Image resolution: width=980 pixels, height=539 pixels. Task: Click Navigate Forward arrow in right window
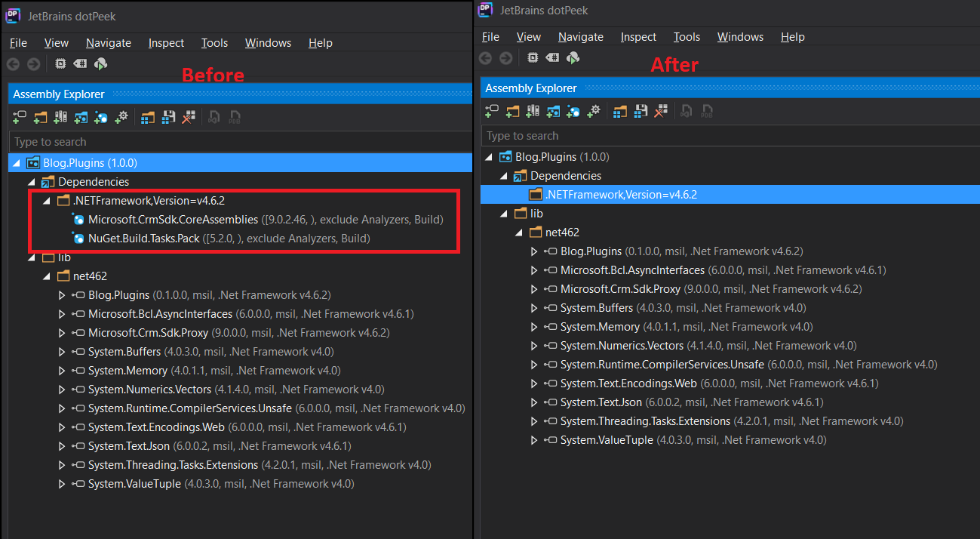(505, 58)
